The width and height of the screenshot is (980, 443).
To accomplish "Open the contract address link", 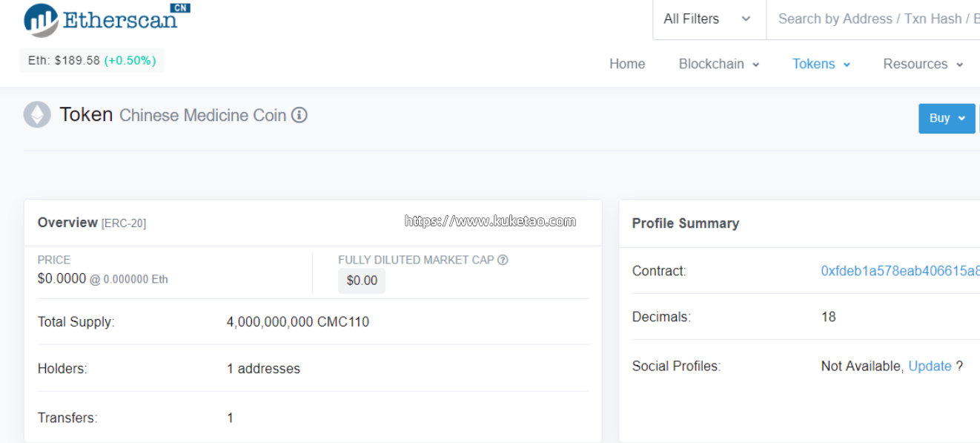I will [x=900, y=271].
